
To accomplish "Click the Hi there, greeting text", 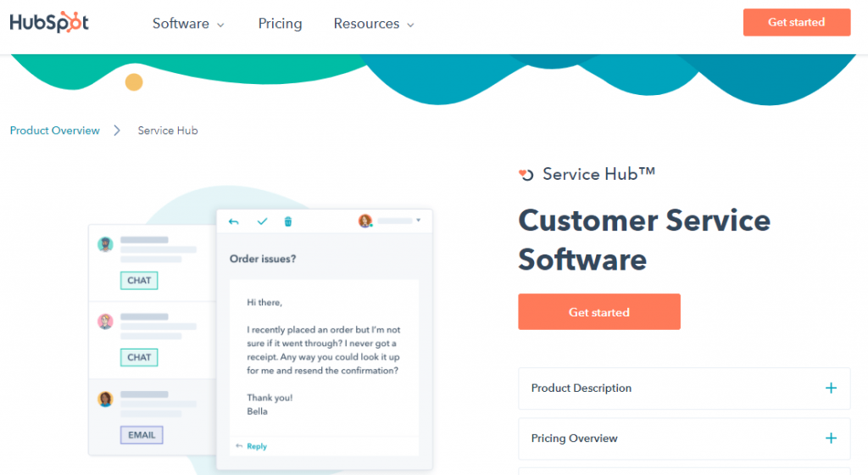I will click(x=264, y=302).
